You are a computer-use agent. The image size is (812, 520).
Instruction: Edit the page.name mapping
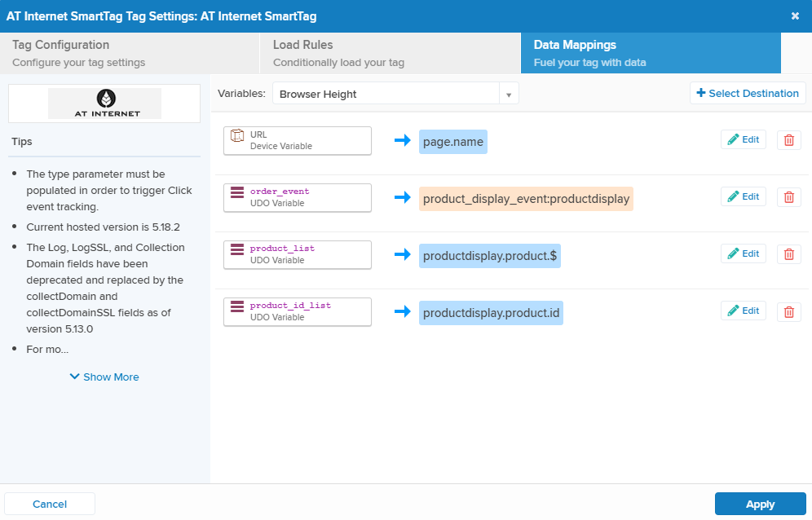743,139
